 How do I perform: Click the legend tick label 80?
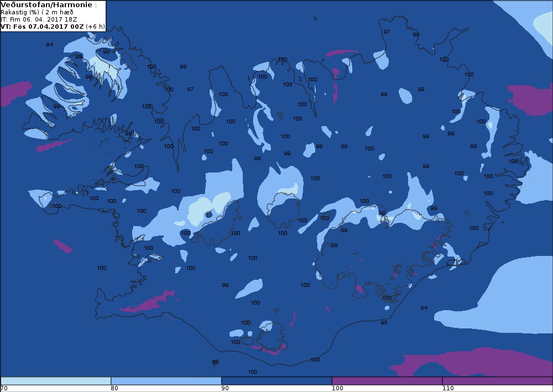[114, 389]
